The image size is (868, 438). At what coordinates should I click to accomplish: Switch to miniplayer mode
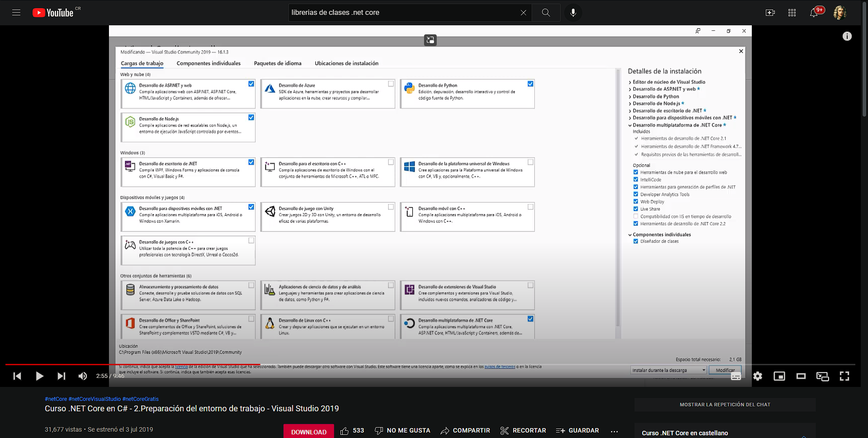coord(779,376)
